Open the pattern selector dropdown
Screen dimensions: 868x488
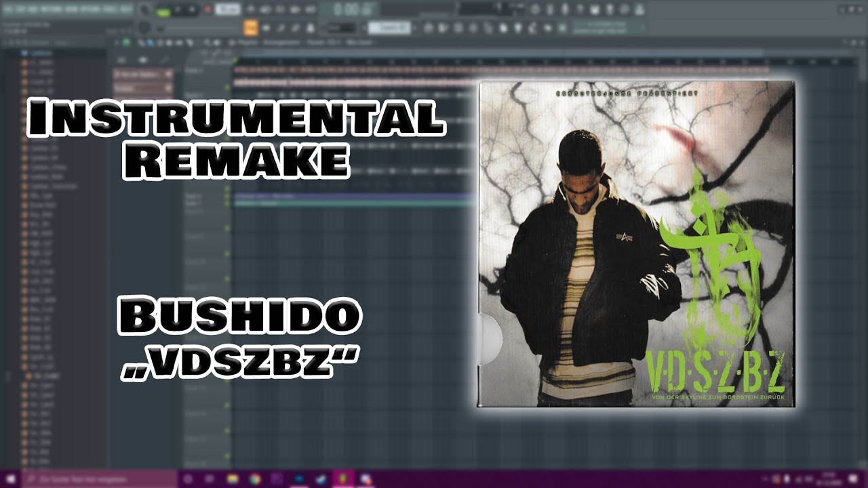(389, 28)
